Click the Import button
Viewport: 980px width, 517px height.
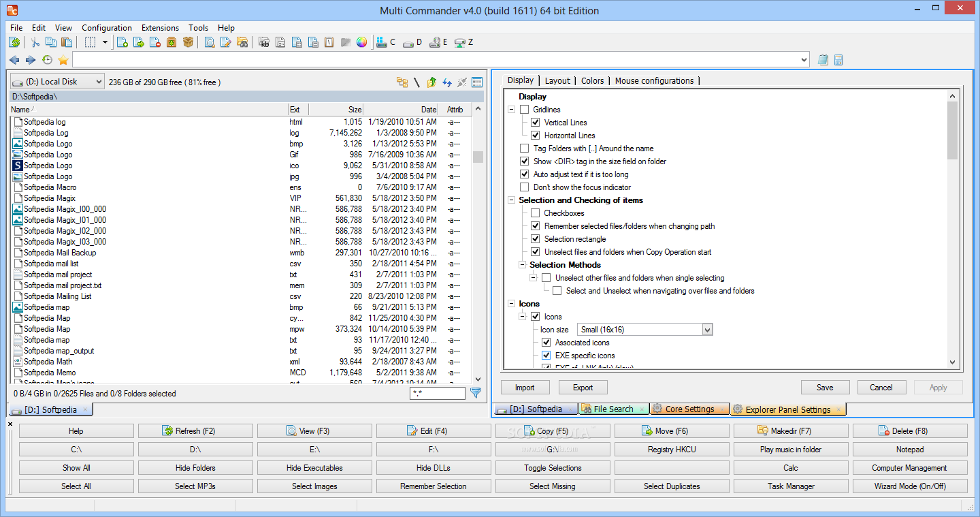(525, 388)
